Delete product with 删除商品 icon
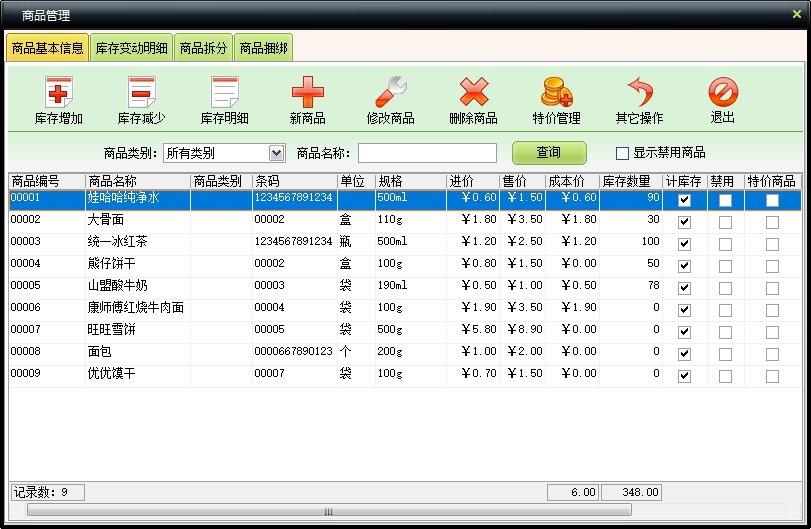Image resolution: width=811 pixels, height=529 pixels. (473, 95)
